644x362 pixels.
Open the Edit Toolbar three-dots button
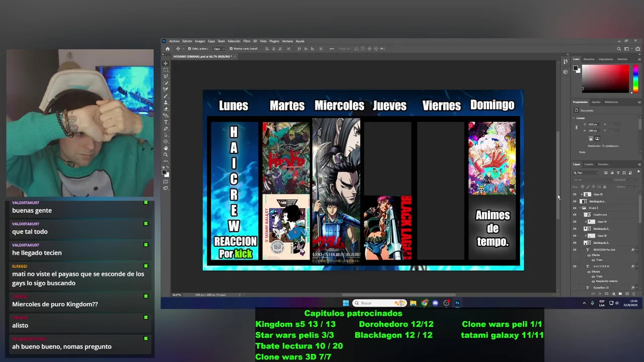[x=166, y=160]
